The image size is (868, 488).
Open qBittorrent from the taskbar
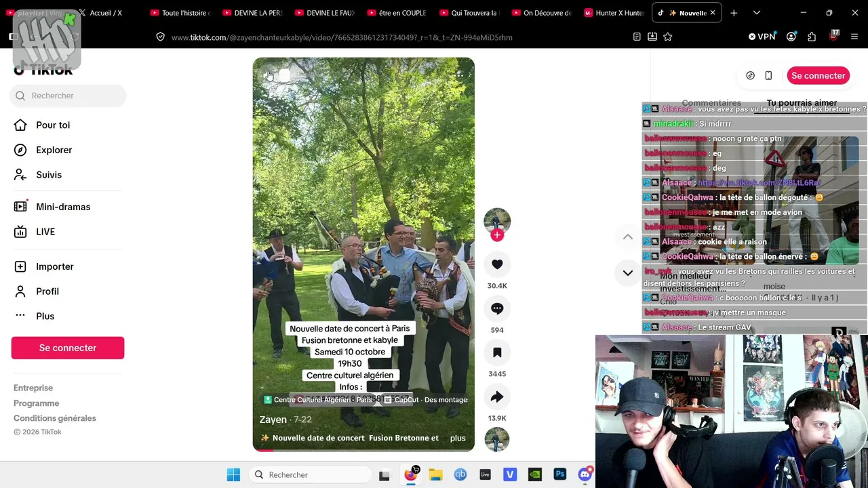[x=460, y=474]
